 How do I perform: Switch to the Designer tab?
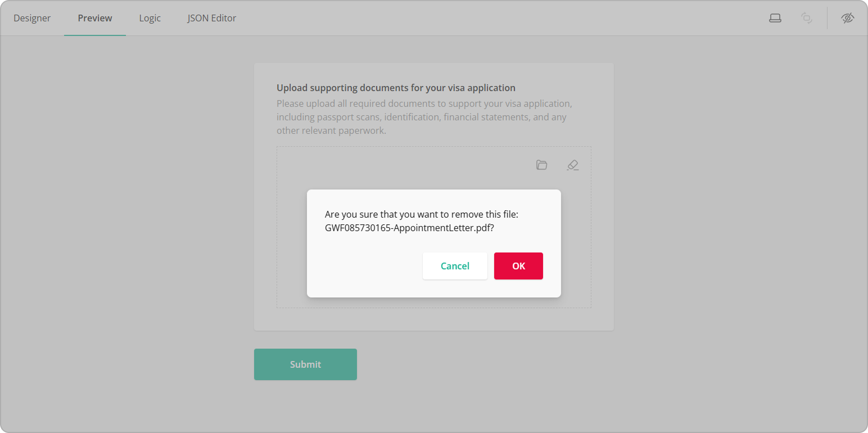pyautogui.click(x=32, y=17)
